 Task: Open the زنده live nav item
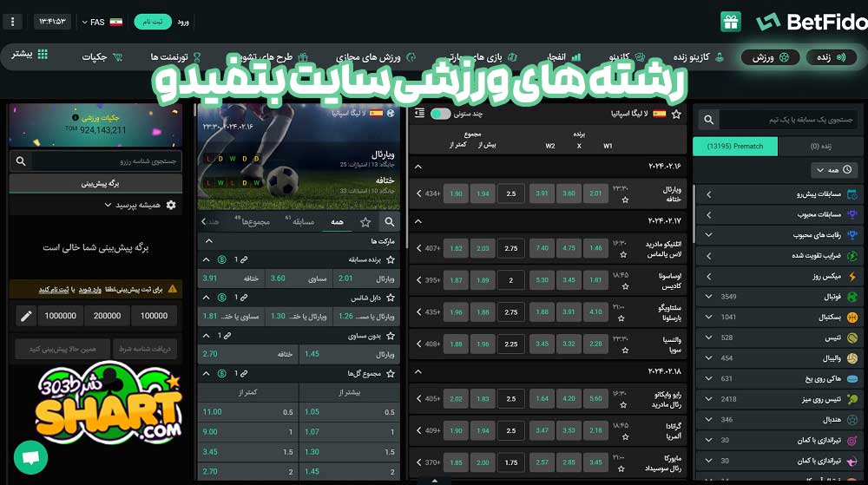coord(832,57)
